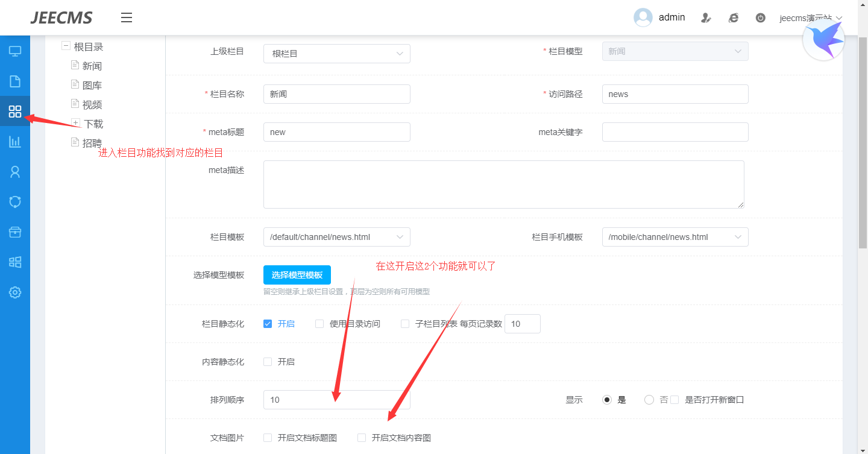Focus the 每页记录数 input field
The height and width of the screenshot is (454, 868).
click(x=523, y=324)
